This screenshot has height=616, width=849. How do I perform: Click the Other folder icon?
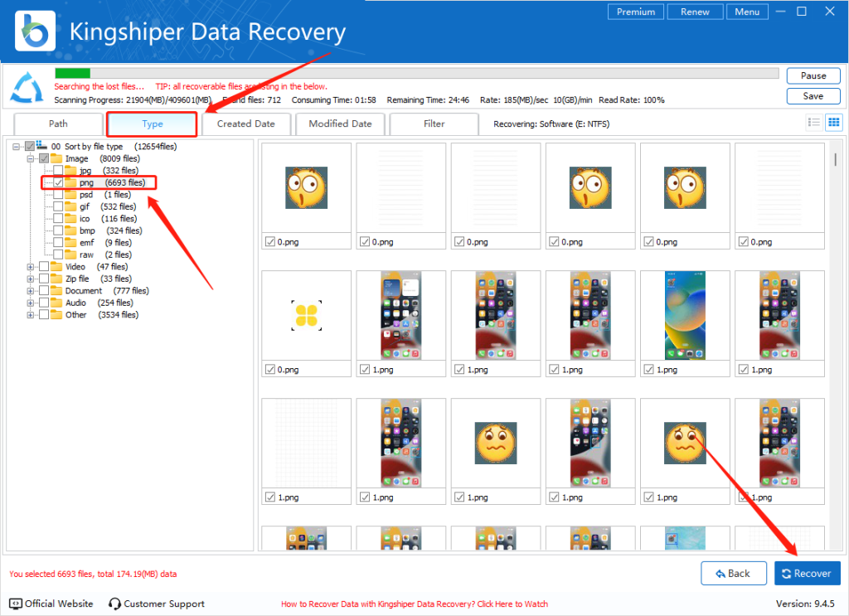56,314
